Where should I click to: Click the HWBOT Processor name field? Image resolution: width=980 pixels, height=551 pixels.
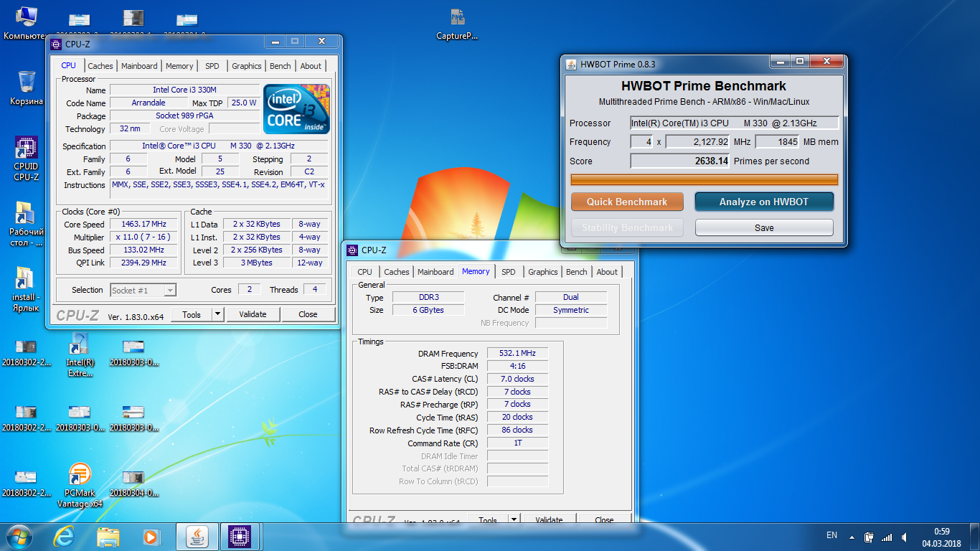pos(734,123)
